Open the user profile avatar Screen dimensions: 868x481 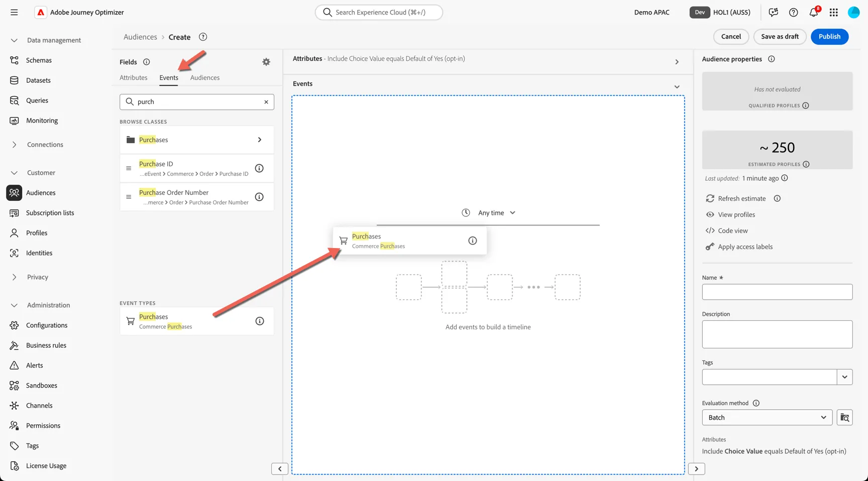[854, 12]
